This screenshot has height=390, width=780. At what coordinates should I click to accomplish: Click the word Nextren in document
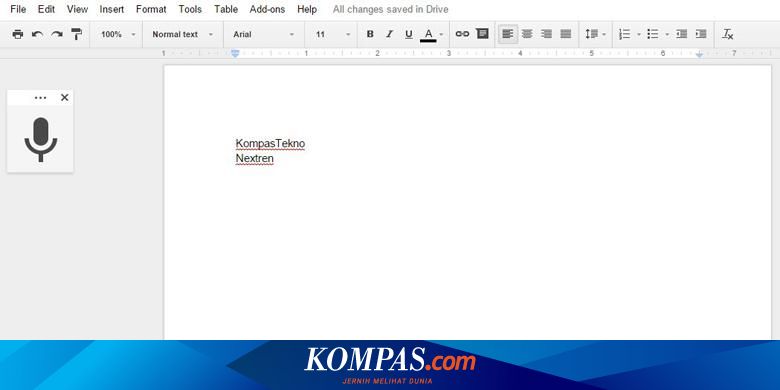[255, 159]
